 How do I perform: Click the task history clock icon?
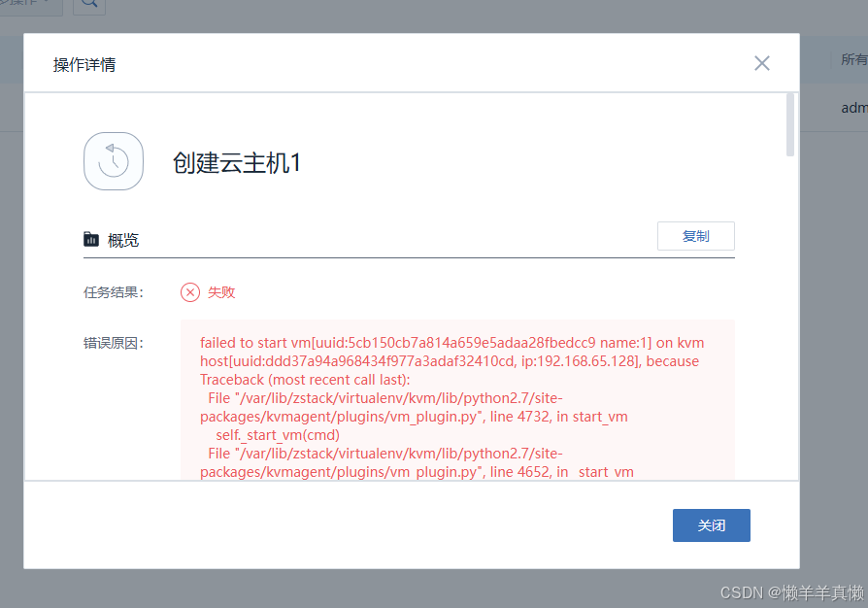tap(114, 161)
